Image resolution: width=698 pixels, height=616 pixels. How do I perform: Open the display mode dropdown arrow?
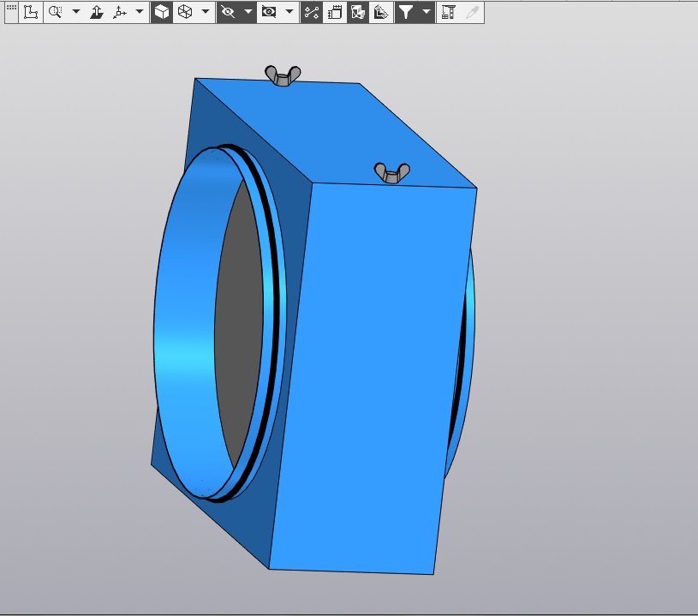pos(206,12)
